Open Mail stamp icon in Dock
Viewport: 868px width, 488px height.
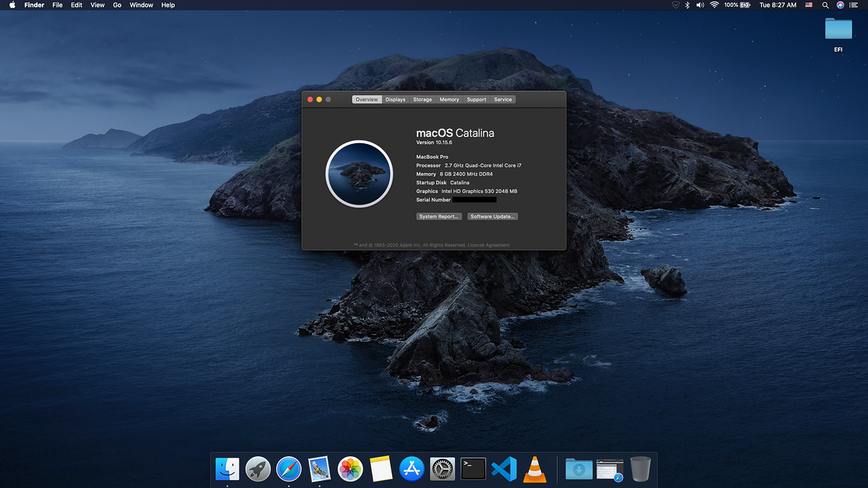click(319, 469)
